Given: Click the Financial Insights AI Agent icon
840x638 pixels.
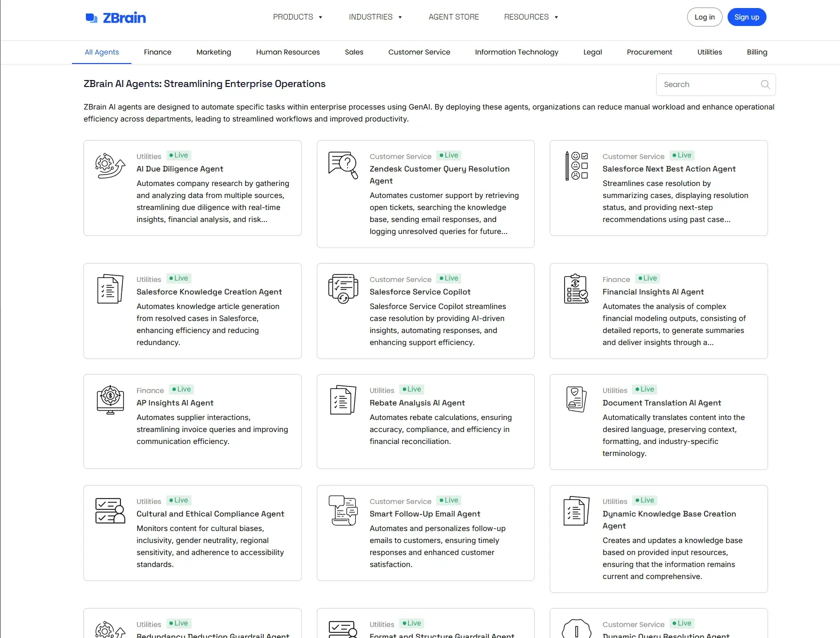Looking at the screenshot, I should click(576, 288).
